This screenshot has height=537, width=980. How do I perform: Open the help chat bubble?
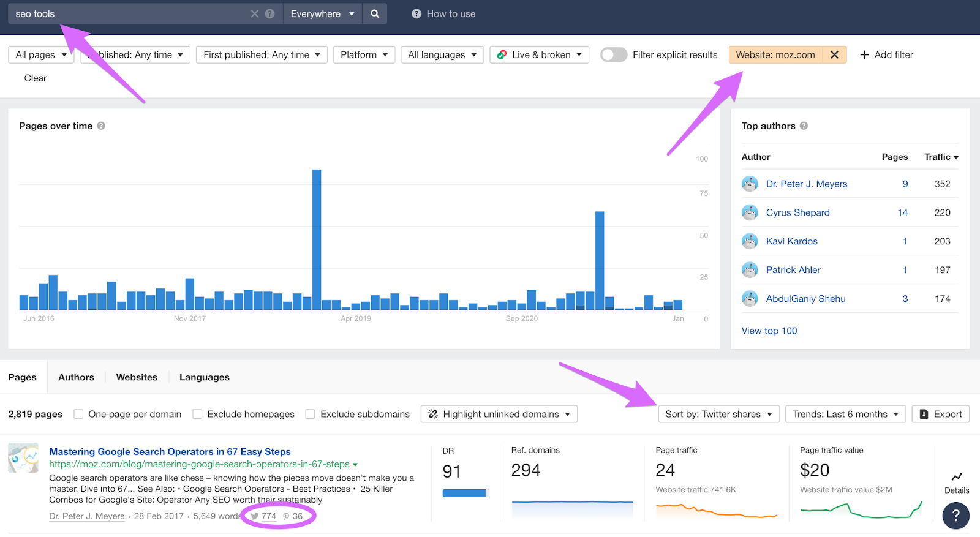[956, 516]
